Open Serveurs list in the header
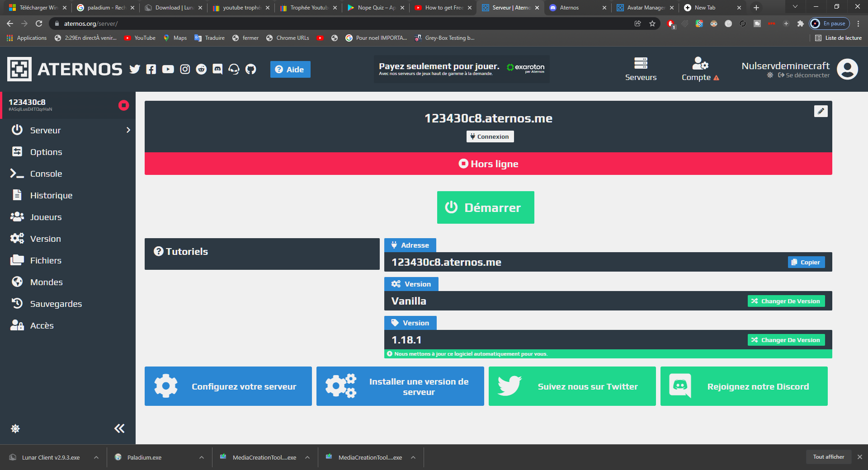The width and height of the screenshot is (868, 470). coord(641,69)
